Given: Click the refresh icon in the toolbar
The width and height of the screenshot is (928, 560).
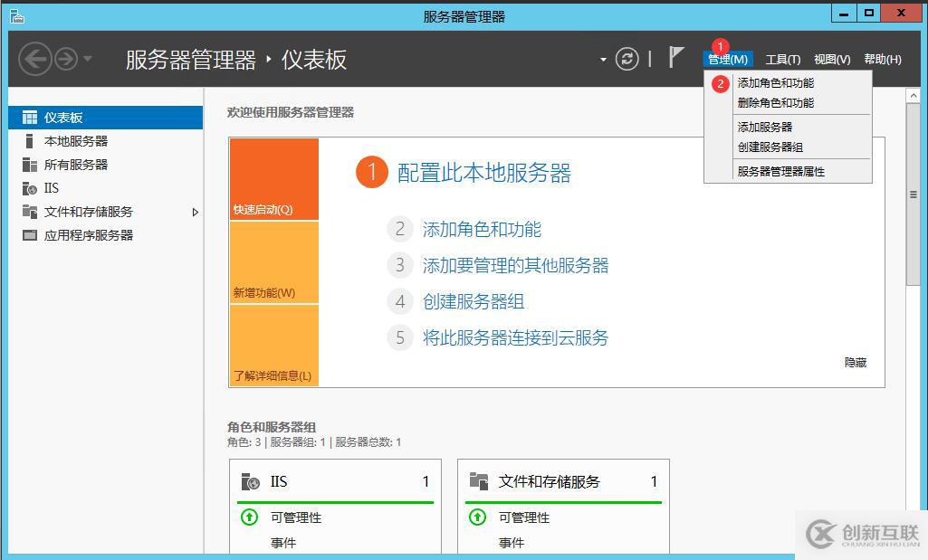Looking at the screenshot, I should (628, 58).
